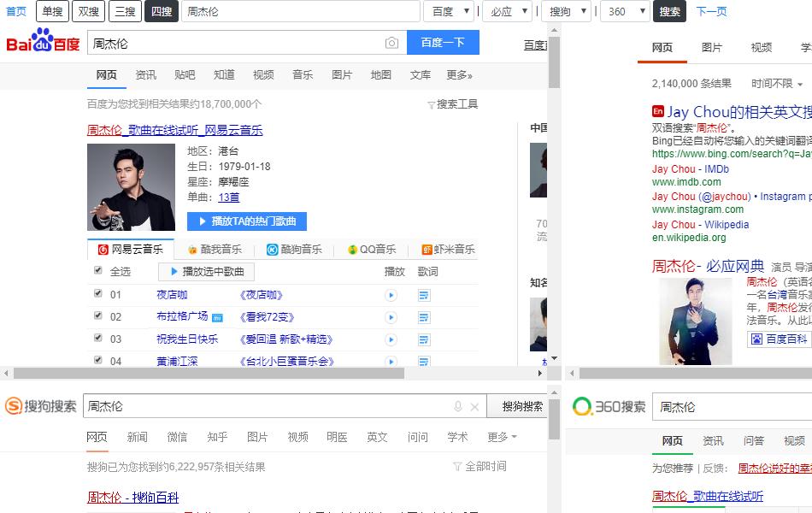
Task: Switch to Baidu 贴吧 tab
Action: [185, 75]
